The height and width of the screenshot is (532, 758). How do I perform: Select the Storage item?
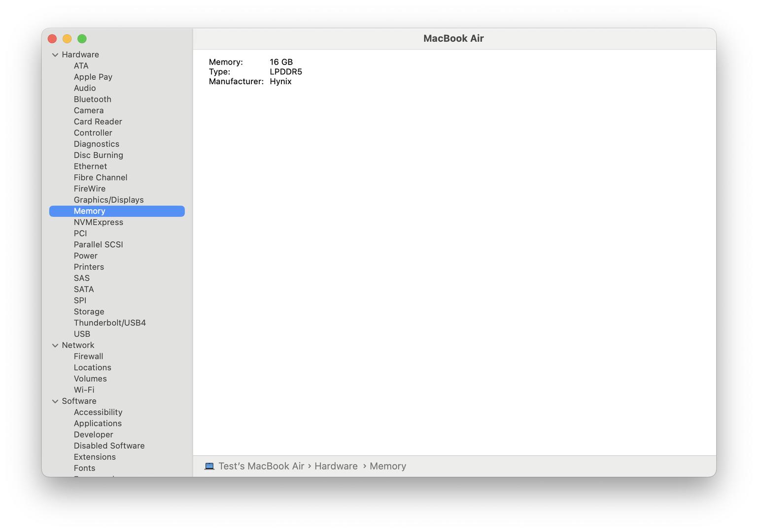coord(89,312)
